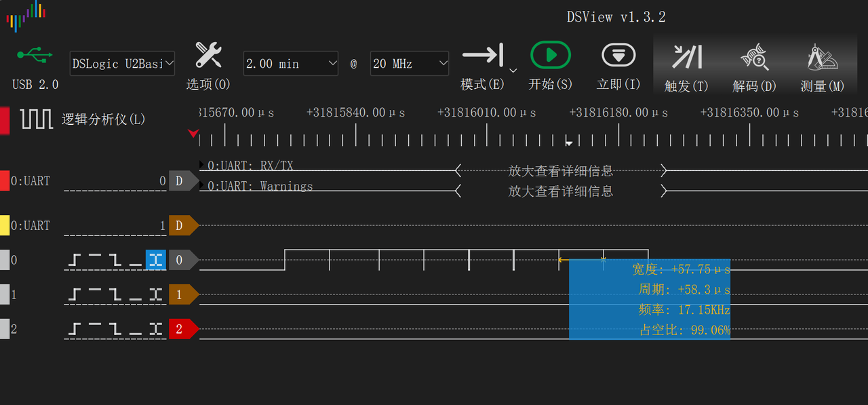Open the 触发(T) trigger settings panel

(687, 56)
